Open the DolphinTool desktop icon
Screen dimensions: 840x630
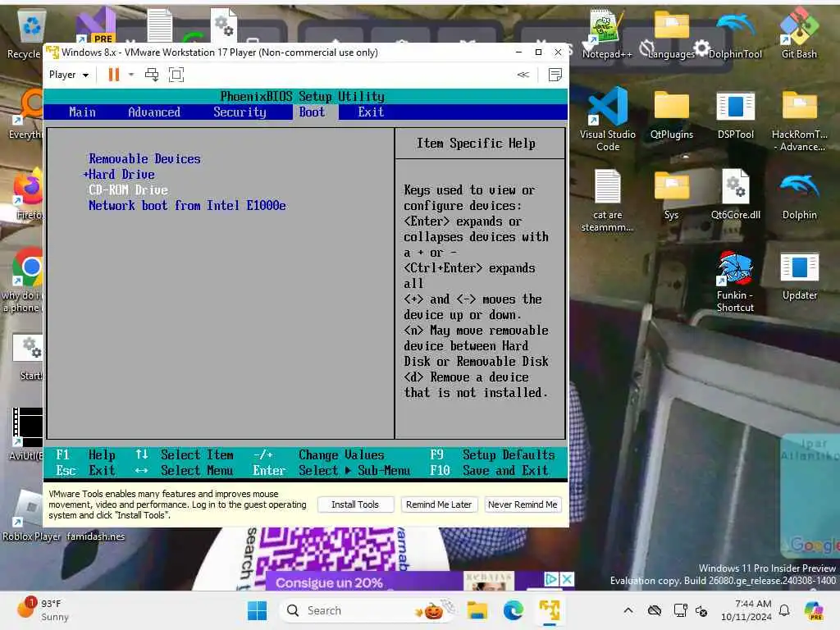(x=736, y=34)
